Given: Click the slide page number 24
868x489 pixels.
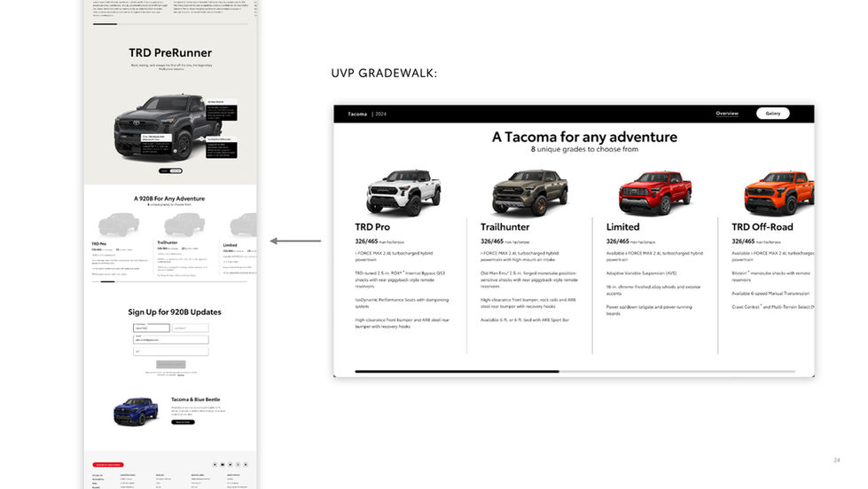Looking at the screenshot, I should pos(836,461).
